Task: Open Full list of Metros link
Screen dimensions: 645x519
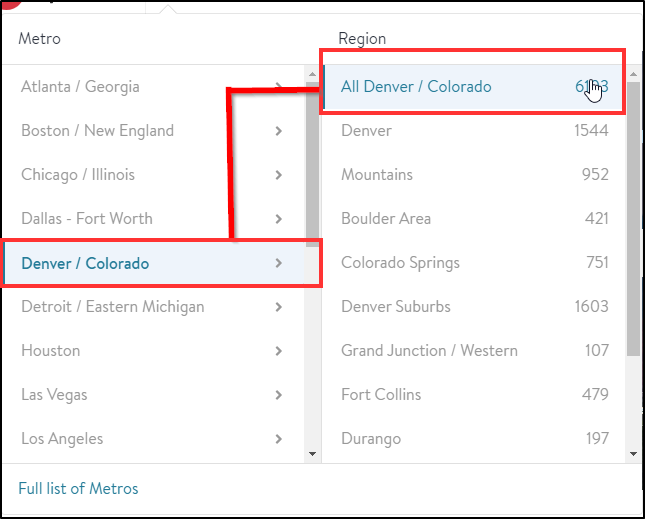Action: 78,489
